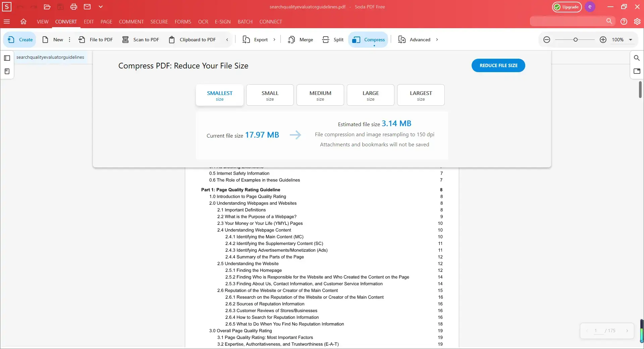Image resolution: width=644 pixels, height=349 pixels.
Task: Expand Export group chevron
Action: pyautogui.click(x=274, y=40)
